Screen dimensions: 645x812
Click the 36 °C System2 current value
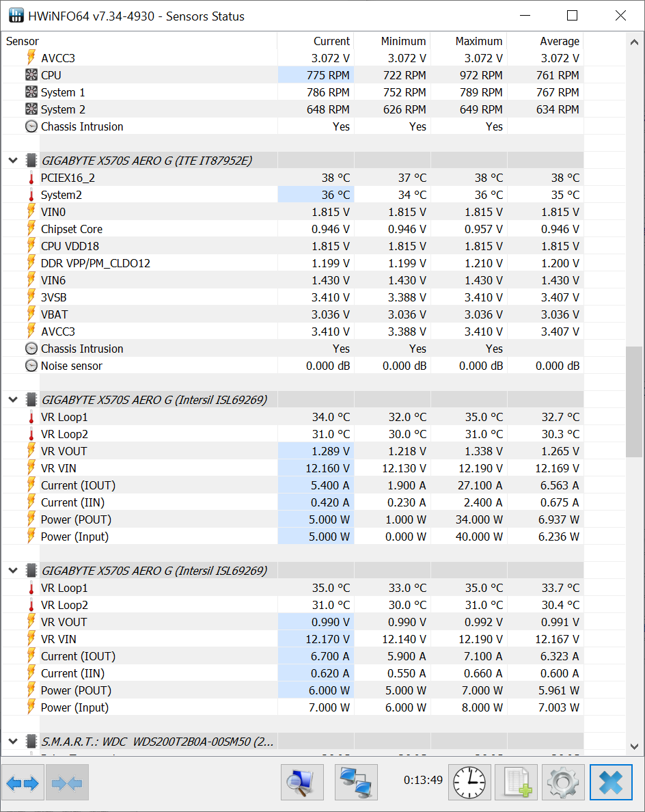pos(335,195)
